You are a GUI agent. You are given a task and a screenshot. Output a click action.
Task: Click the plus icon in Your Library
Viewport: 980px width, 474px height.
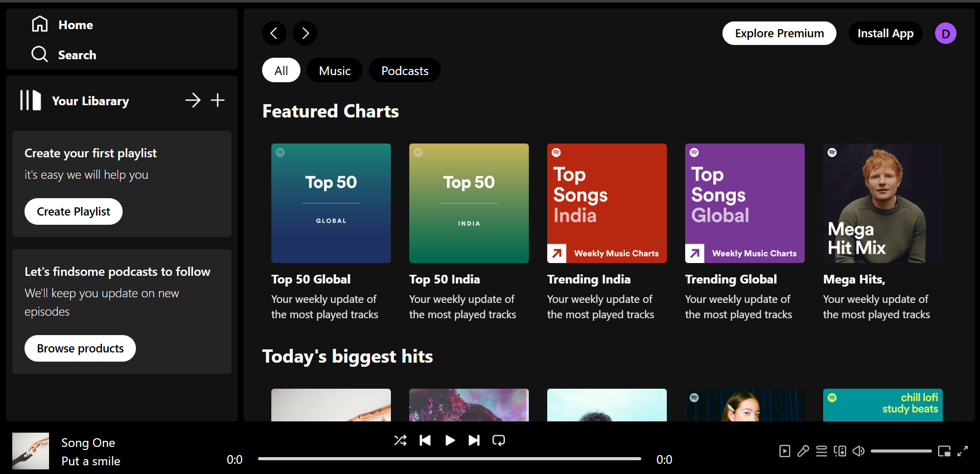pyautogui.click(x=218, y=100)
